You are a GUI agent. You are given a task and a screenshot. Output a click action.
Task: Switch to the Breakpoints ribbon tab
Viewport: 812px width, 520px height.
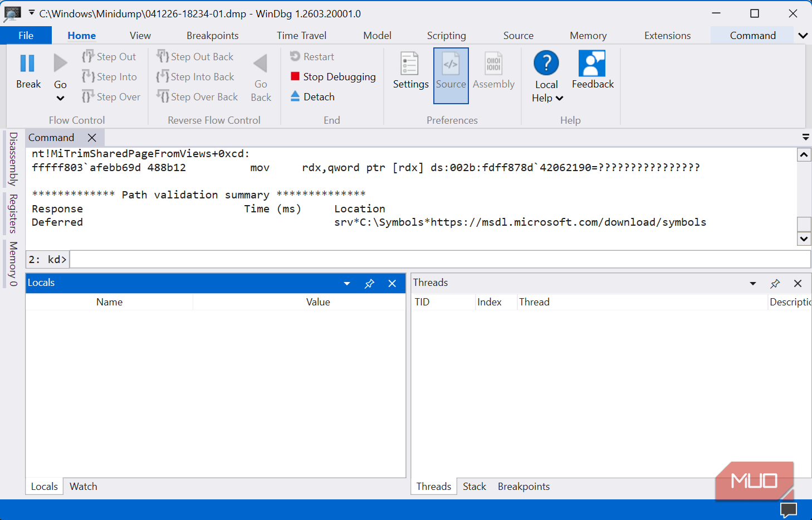click(213, 35)
